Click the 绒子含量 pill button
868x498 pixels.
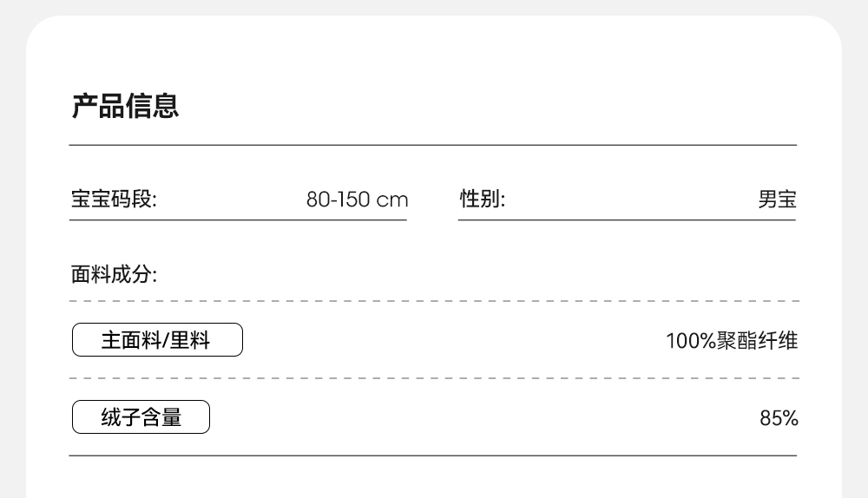pos(141,417)
